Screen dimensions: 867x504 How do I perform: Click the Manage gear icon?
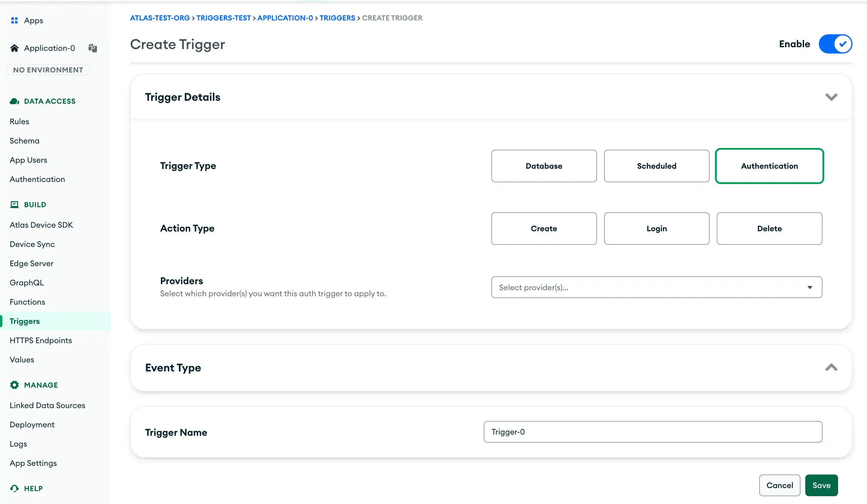point(14,385)
